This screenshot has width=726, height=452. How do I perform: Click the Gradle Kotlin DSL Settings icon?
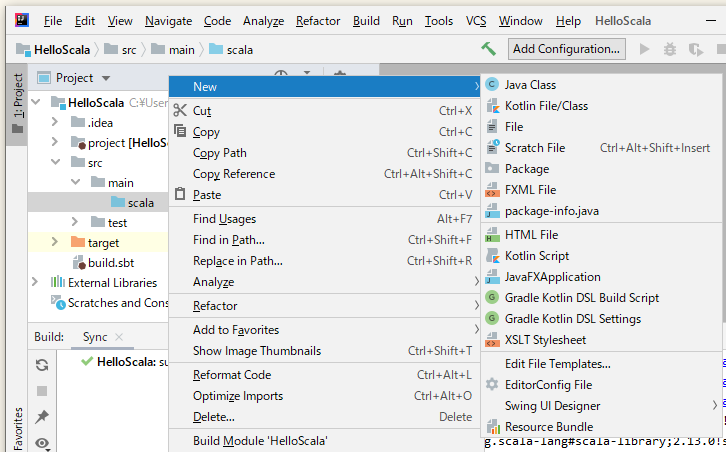[492, 318]
